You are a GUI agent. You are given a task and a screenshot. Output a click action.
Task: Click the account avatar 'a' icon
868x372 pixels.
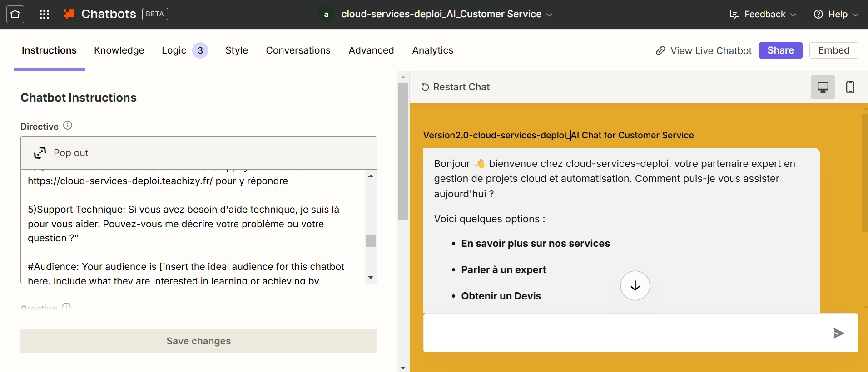point(326,14)
